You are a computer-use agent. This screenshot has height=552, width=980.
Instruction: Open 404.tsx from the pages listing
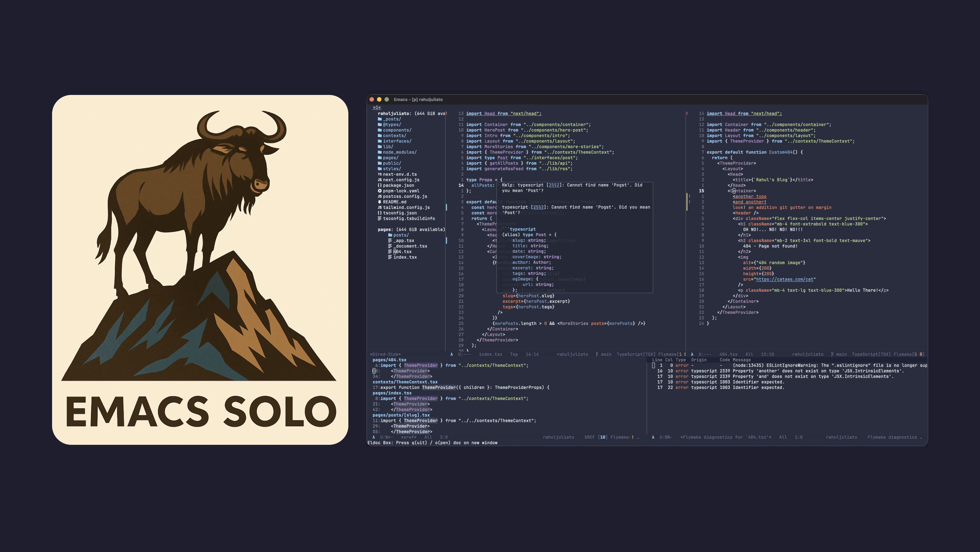click(x=403, y=252)
